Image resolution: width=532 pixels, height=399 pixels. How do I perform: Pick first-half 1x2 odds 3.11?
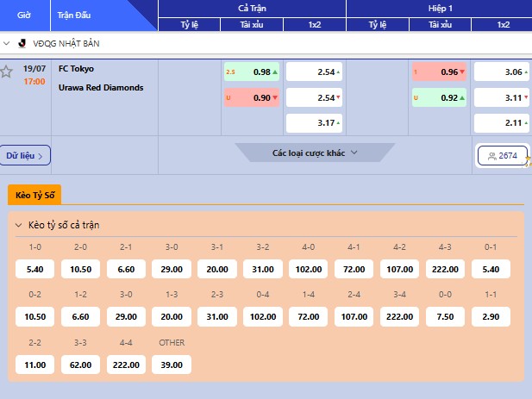pos(502,97)
